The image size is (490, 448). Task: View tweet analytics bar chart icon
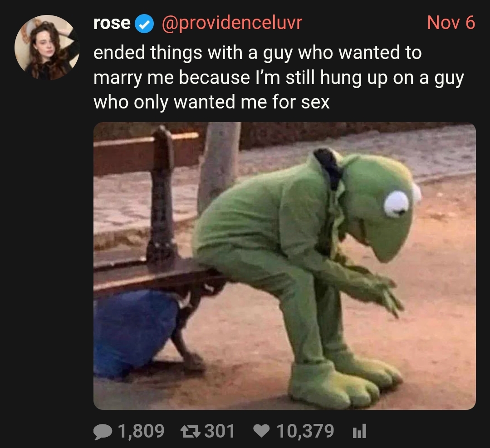(x=359, y=432)
